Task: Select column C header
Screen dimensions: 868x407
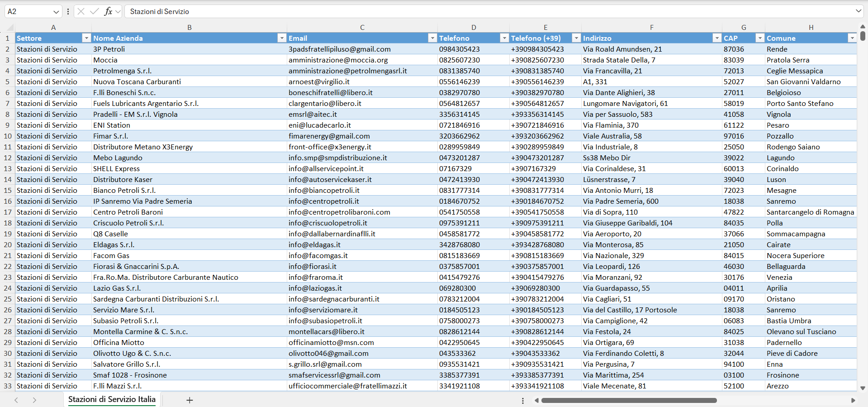Action: [x=362, y=27]
